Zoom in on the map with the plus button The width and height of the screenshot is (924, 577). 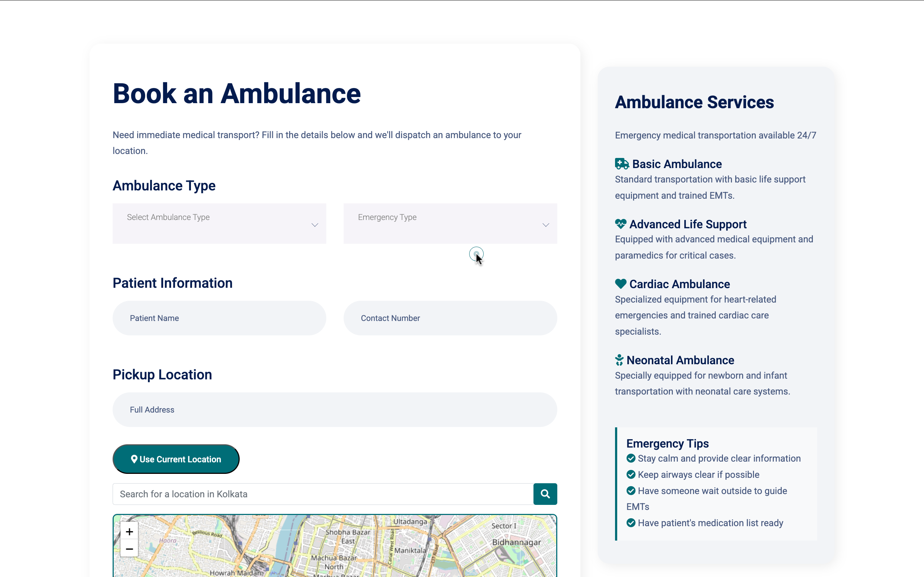(x=130, y=531)
